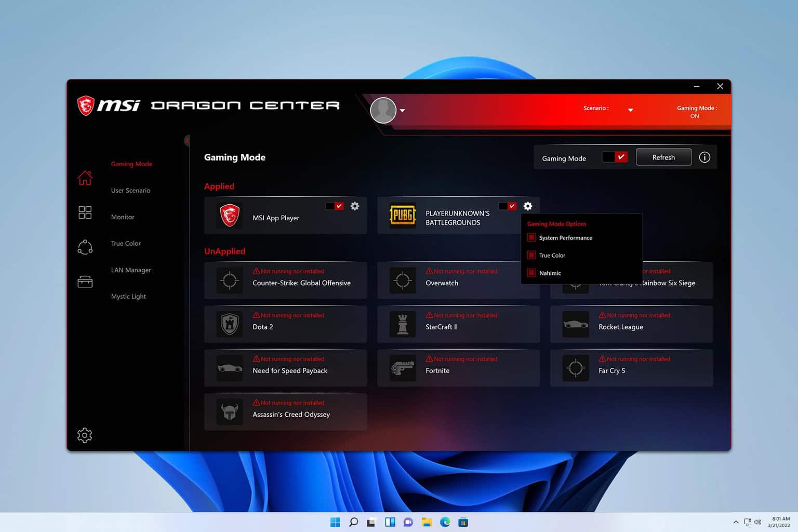Open MSI App Player settings gear
Viewport: 798px width, 532px height.
pos(355,206)
